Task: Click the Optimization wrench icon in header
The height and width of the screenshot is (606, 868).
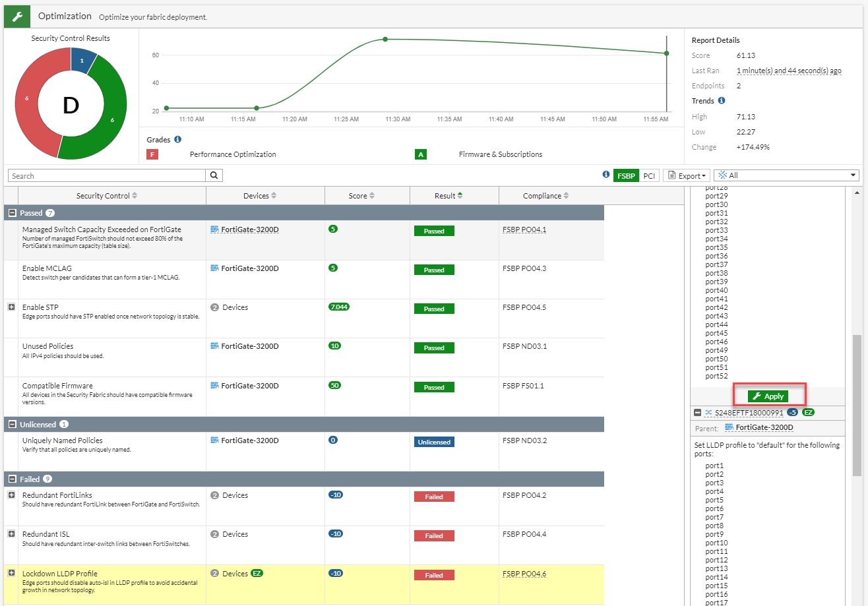Action: coord(17,16)
